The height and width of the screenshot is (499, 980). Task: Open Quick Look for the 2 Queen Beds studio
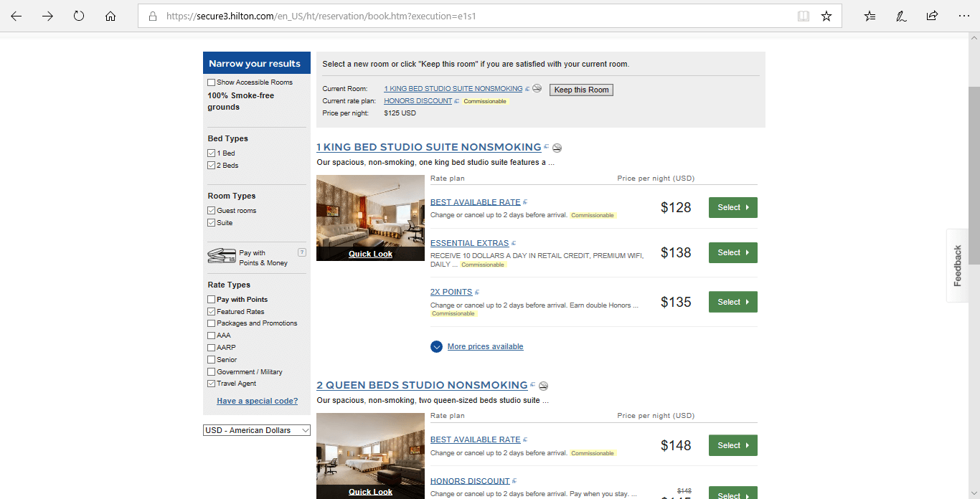coord(370,493)
